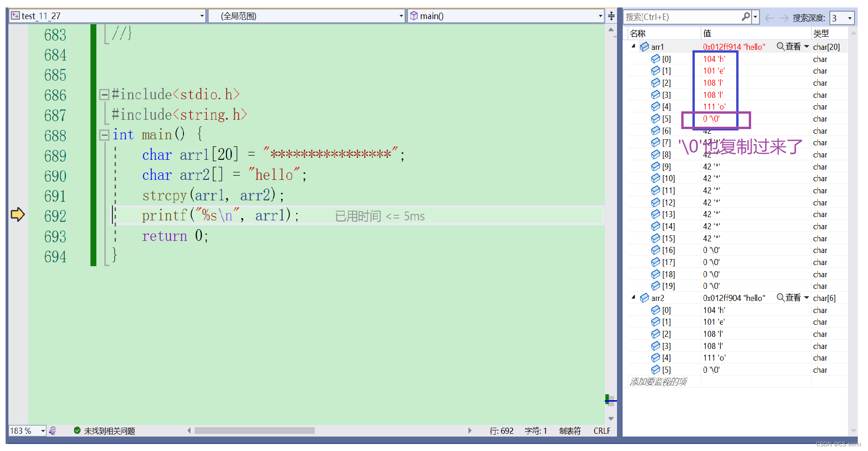Select arr1 element [10] icon

click(x=656, y=178)
